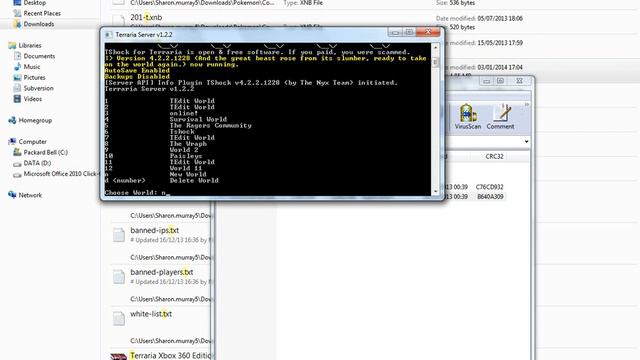The width and height of the screenshot is (640, 360).
Task: Open Packard Bell (C:) drive
Action: point(46,152)
